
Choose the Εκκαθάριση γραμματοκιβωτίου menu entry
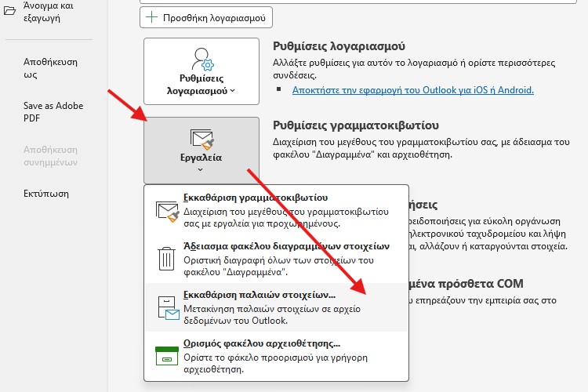coord(255,198)
